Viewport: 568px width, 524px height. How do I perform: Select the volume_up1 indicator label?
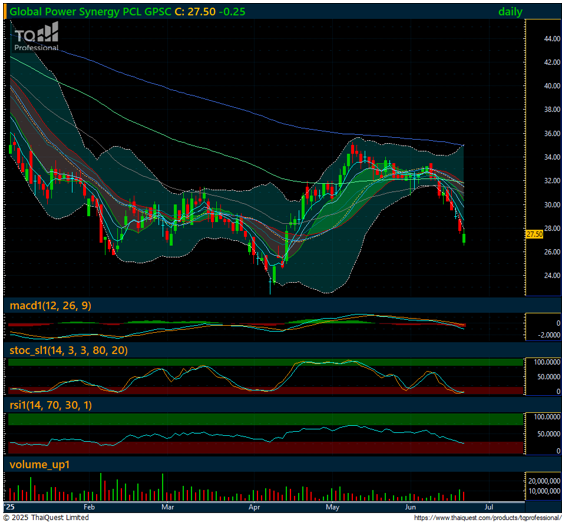point(39,464)
